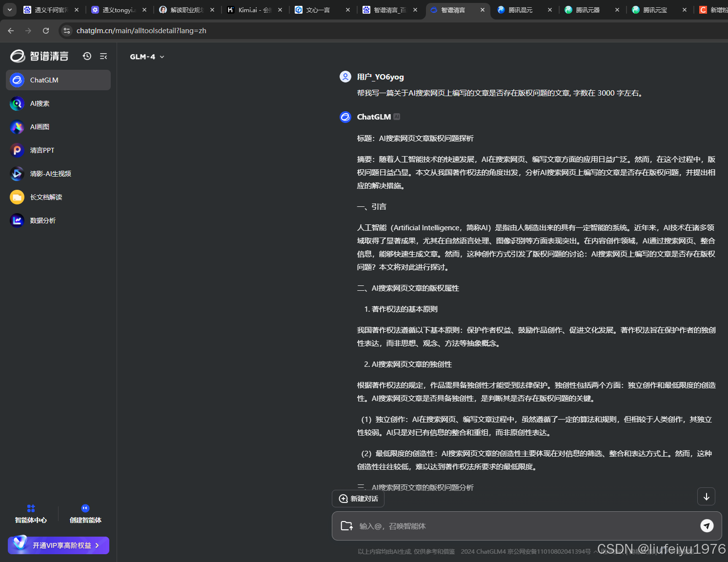Switch to 腾讯混元 tab

point(524,10)
